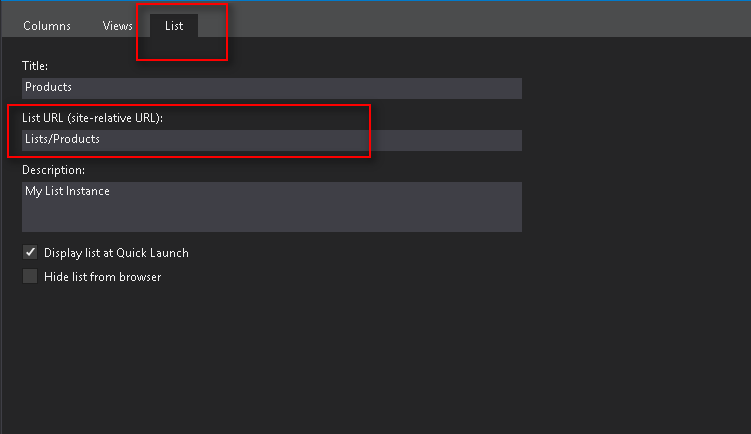The width and height of the screenshot is (751, 434).
Task: Click the "Description:" field label
Action: pos(53,170)
